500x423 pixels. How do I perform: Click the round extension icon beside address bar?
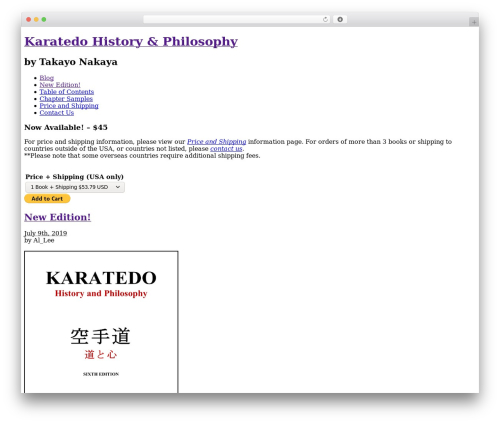340,19
